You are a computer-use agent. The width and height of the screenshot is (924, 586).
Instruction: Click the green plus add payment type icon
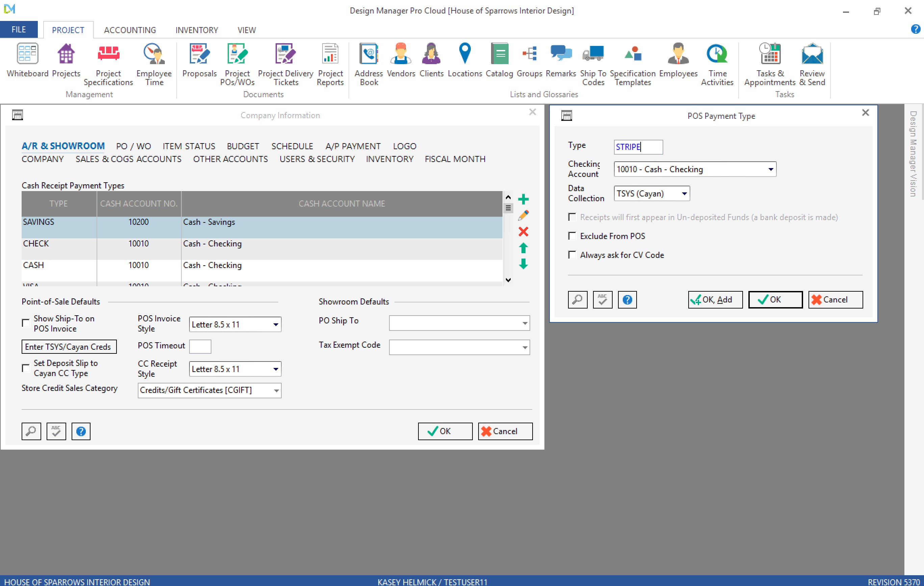tap(523, 199)
